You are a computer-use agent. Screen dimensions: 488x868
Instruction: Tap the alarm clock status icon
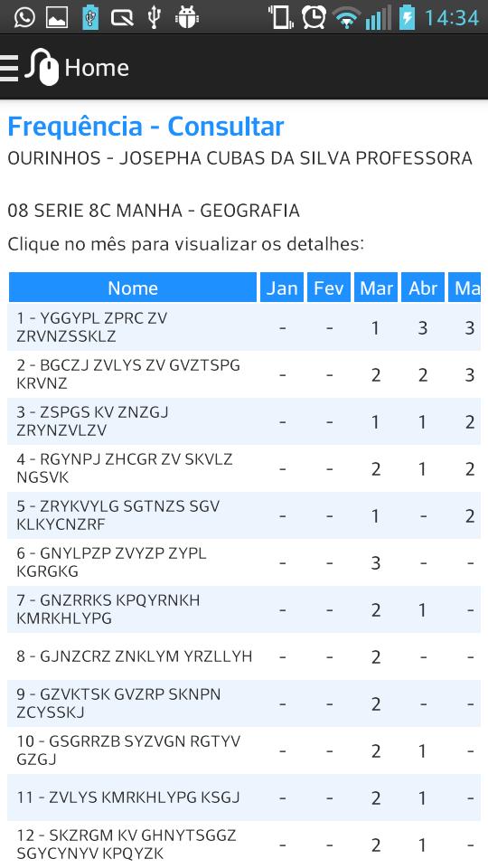tap(314, 17)
